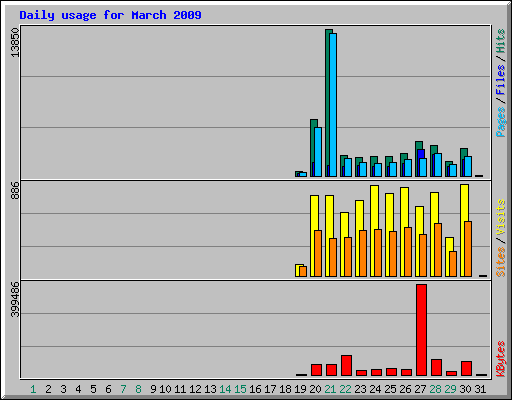Click the orange sites bar for day 29
This screenshot has width=512, height=400.
[453, 264]
